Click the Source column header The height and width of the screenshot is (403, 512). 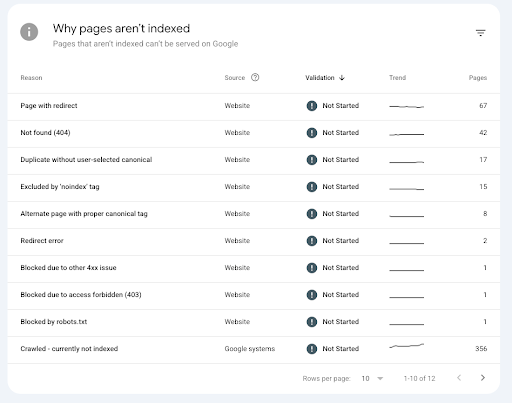[235, 78]
